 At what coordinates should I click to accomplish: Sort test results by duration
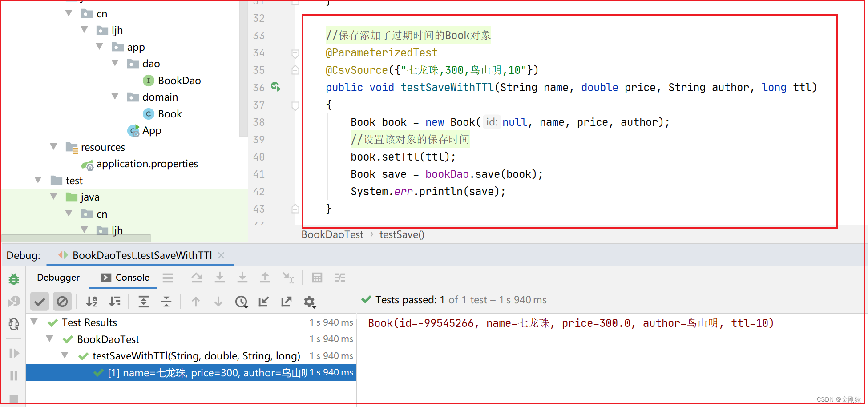(115, 301)
